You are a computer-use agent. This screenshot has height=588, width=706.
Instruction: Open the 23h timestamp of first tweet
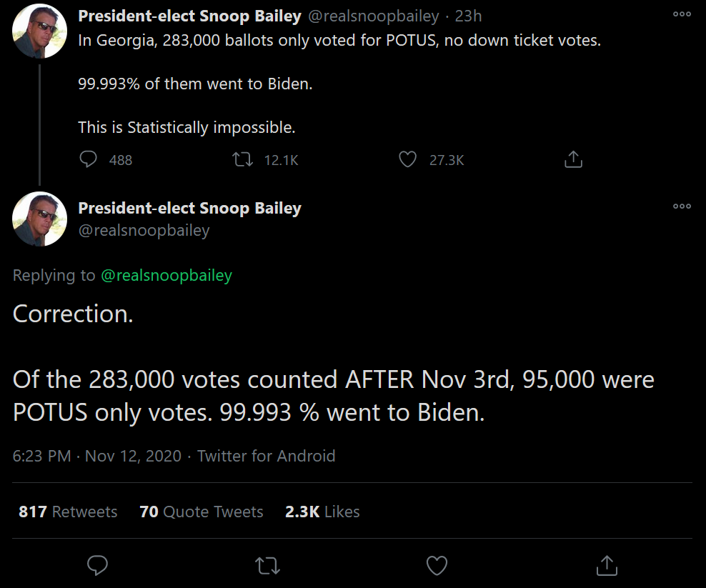pos(468,16)
